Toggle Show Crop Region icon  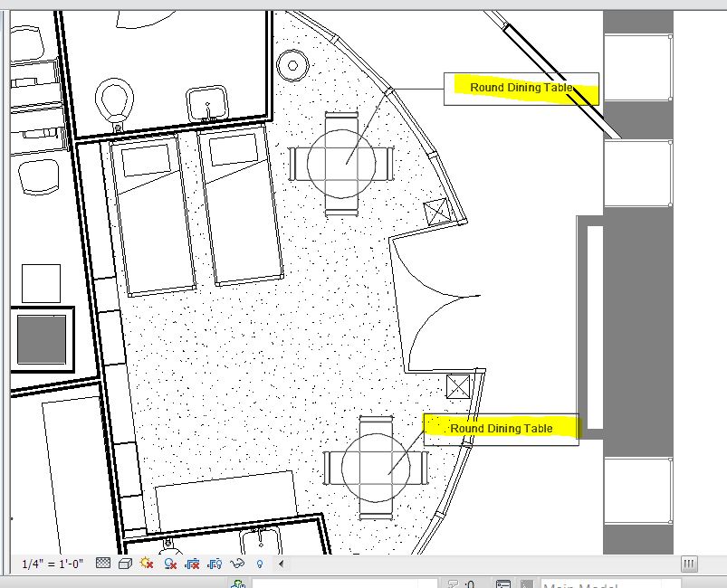(x=215, y=564)
